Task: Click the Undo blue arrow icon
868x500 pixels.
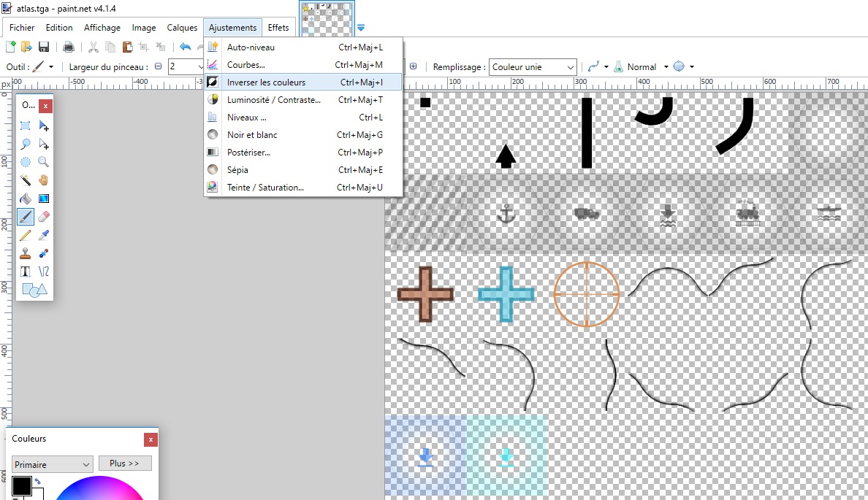Action: pyautogui.click(x=185, y=47)
